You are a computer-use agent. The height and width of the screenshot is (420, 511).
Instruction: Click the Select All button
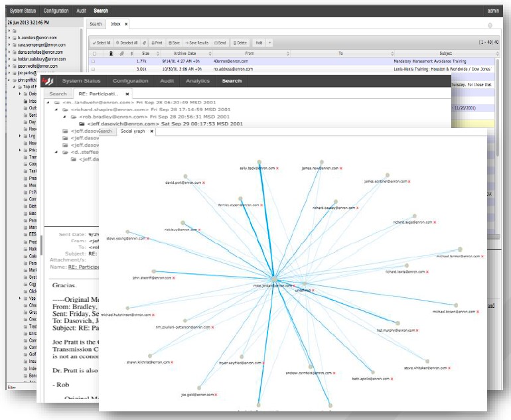(x=102, y=42)
